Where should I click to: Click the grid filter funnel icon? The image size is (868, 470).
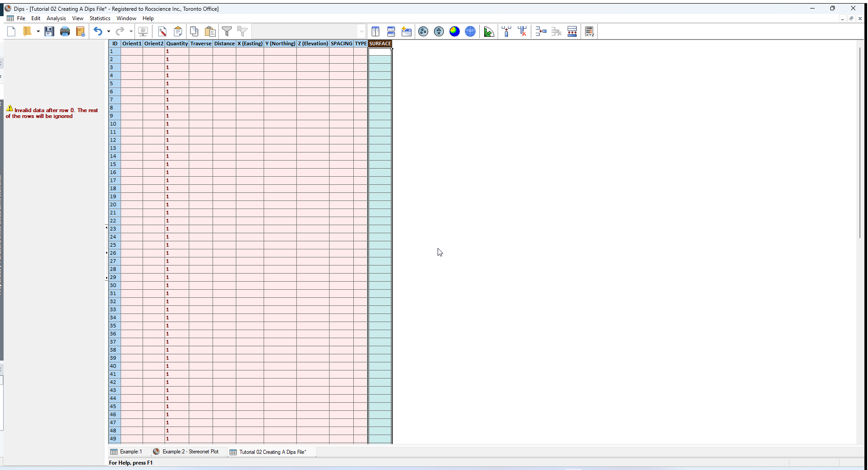tap(243, 31)
